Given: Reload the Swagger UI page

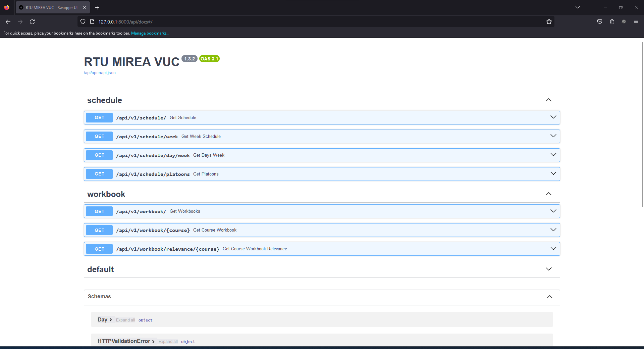Looking at the screenshot, I should tap(32, 22).
